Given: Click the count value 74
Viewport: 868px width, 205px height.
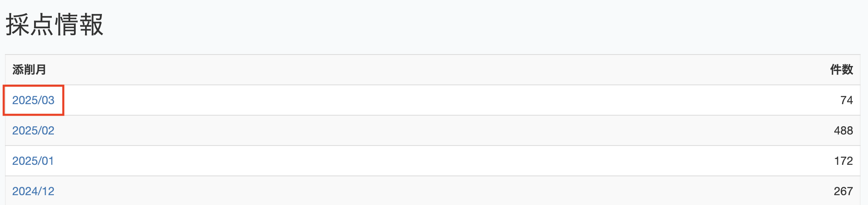Looking at the screenshot, I should click(x=846, y=100).
